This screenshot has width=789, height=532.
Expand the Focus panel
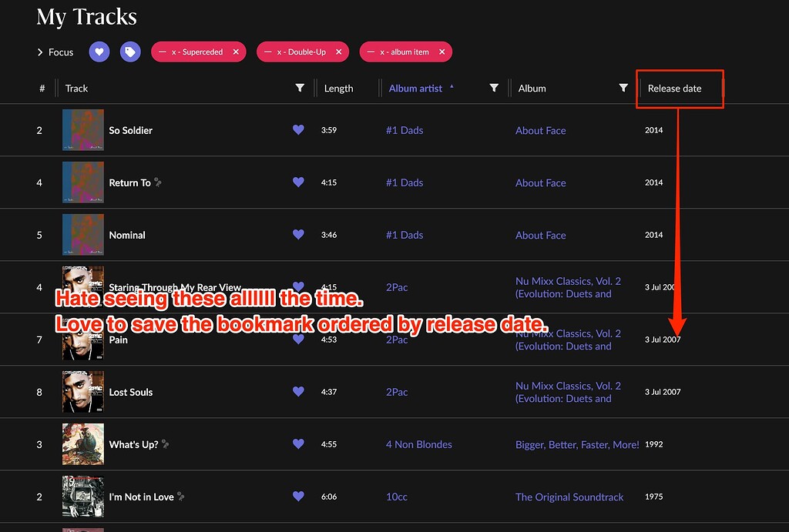[40, 52]
